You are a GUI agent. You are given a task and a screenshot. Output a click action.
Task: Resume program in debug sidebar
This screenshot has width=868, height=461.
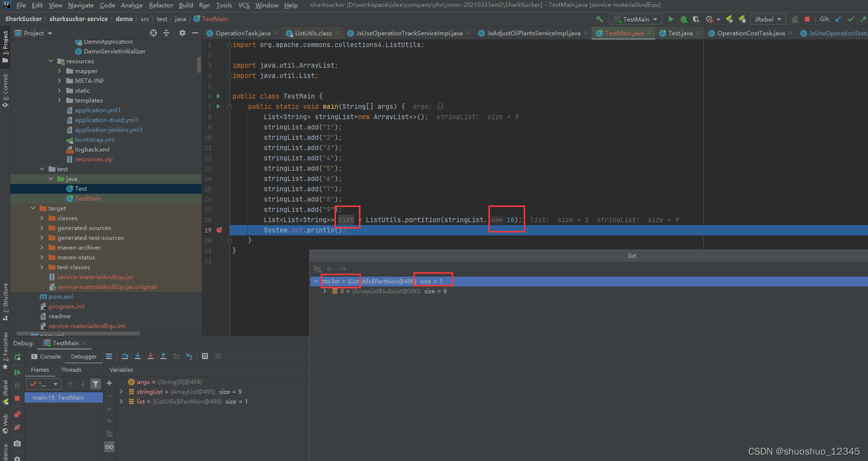tap(17, 372)
